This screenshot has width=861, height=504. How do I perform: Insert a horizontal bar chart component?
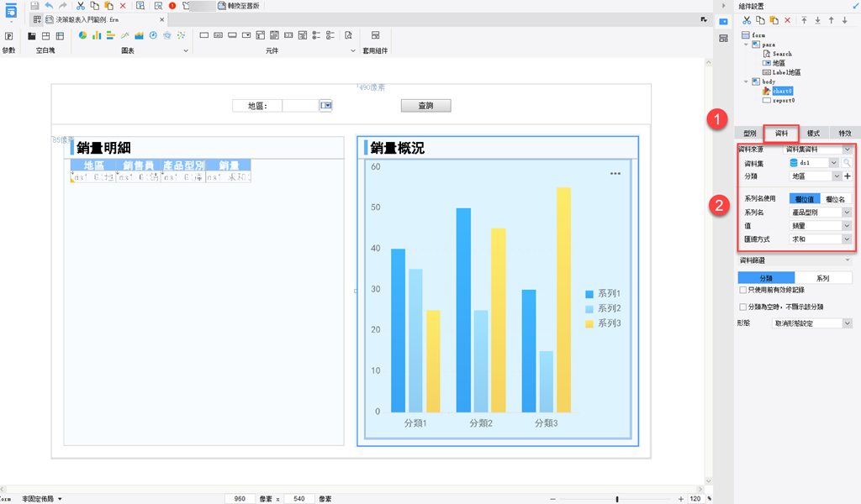[110, 35]
